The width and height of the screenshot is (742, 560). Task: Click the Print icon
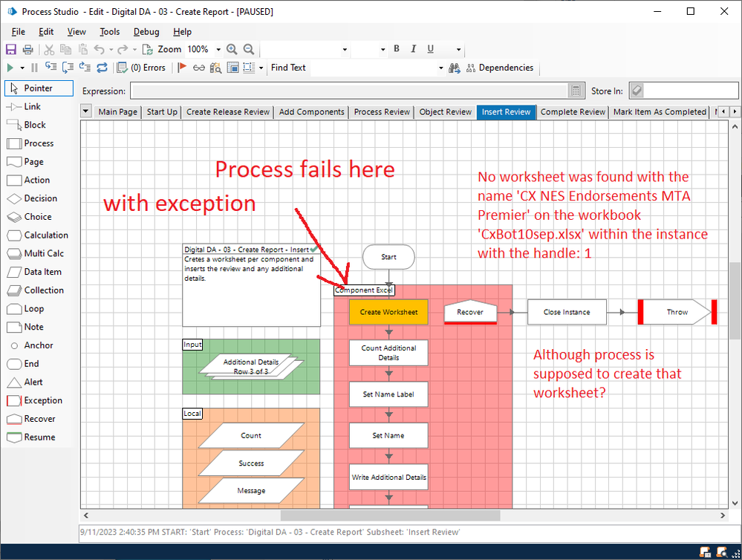(27, 50)
